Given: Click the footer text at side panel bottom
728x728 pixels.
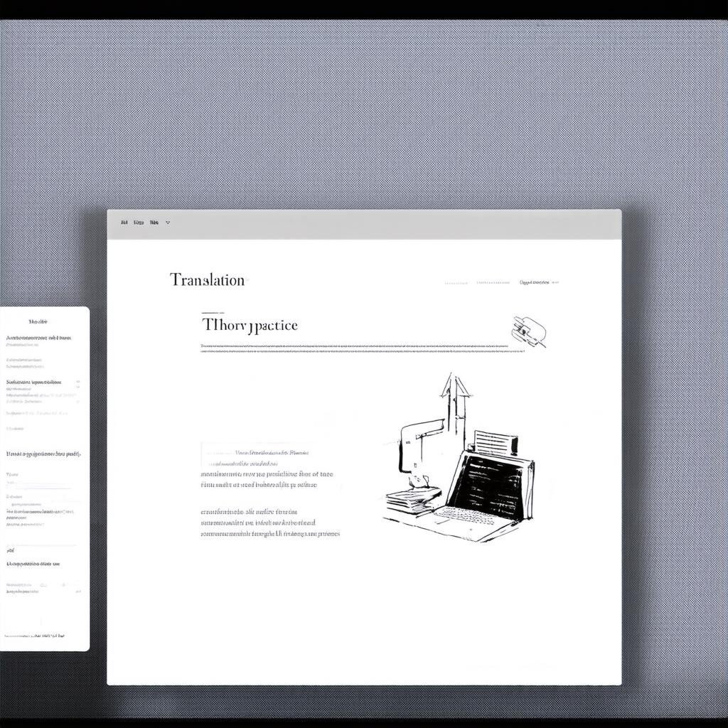Looking at the screenshot, I should click(36, 635).
